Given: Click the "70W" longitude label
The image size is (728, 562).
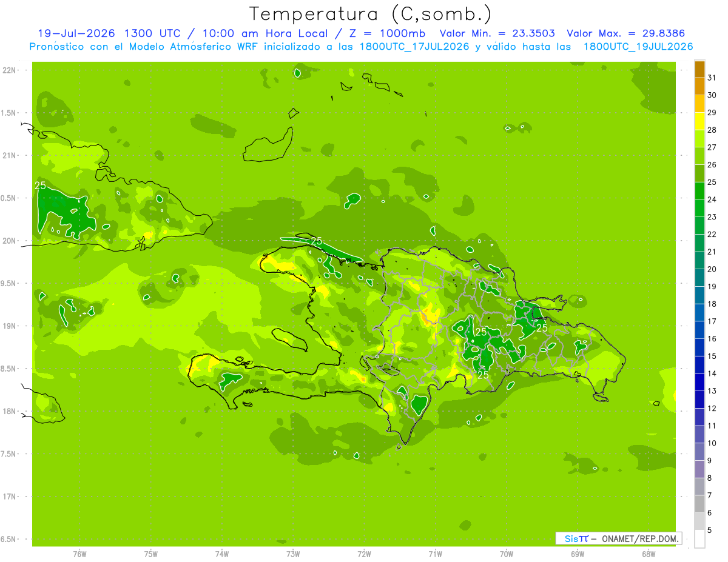Looking at the screenshot, I should [507, 554].
